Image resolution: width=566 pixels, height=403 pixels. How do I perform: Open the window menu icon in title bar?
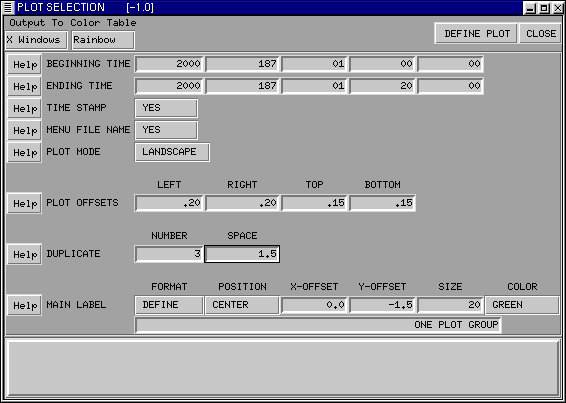pos(9,8)
